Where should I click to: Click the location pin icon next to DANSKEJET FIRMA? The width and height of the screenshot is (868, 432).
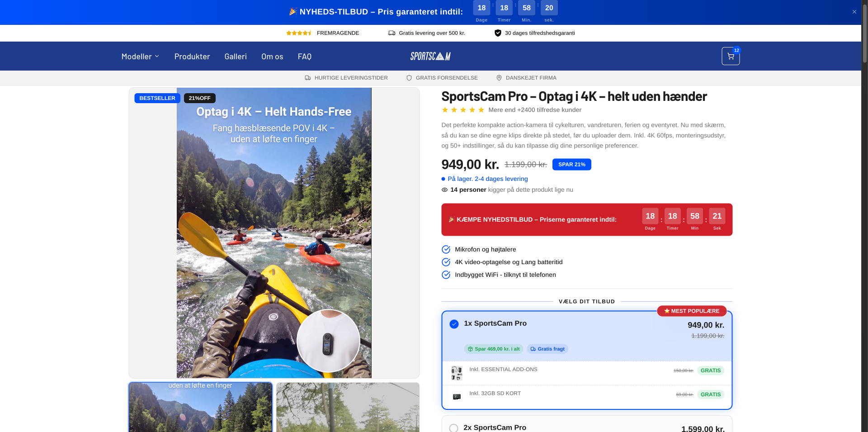click(499, 78)
